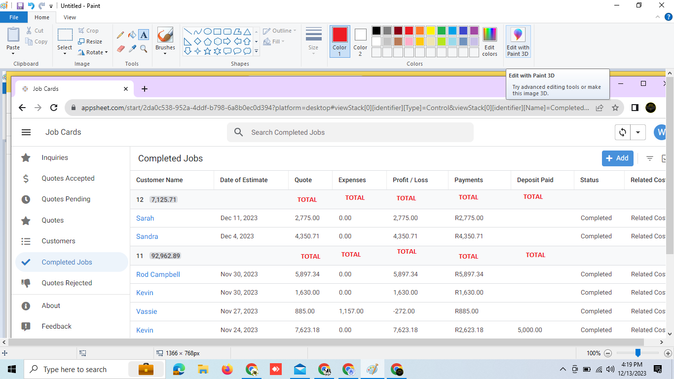This screenshot has width=674, height=379.
Task: Open the AppSheet hamburger menu
Action: click(x=26, y=132)
